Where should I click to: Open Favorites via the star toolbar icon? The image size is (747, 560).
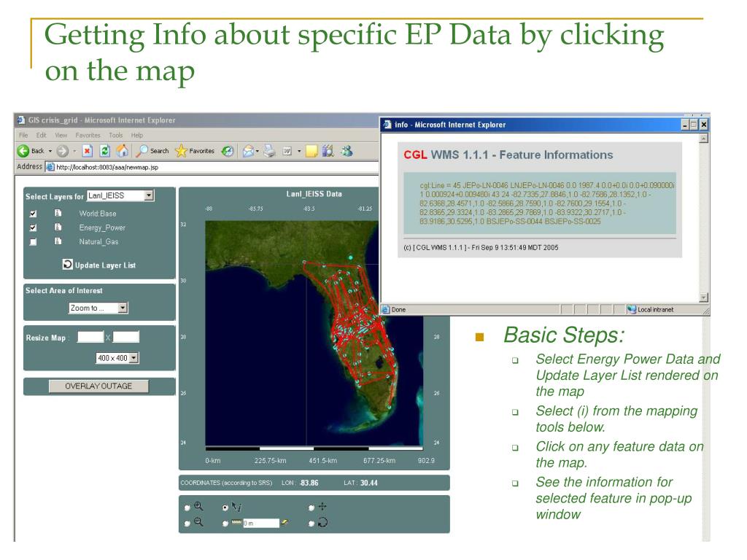pyautogui.click(x=181, y=151)
